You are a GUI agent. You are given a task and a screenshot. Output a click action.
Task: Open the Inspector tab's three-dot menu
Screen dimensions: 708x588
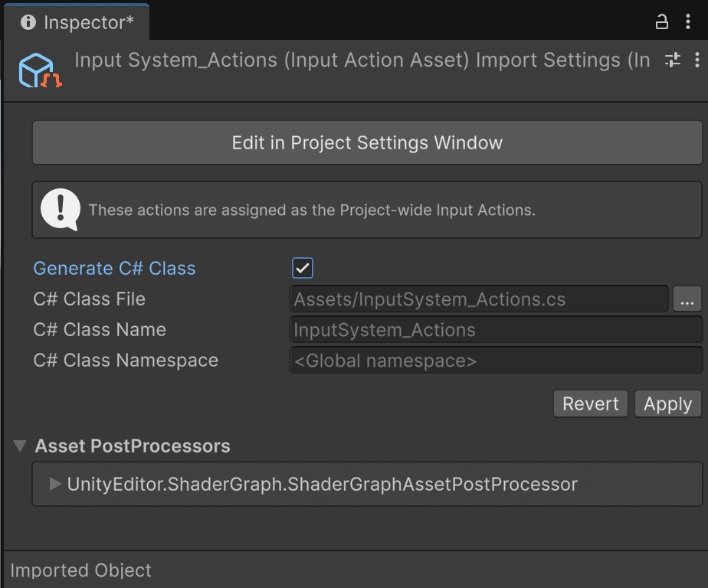pos(688,22)
